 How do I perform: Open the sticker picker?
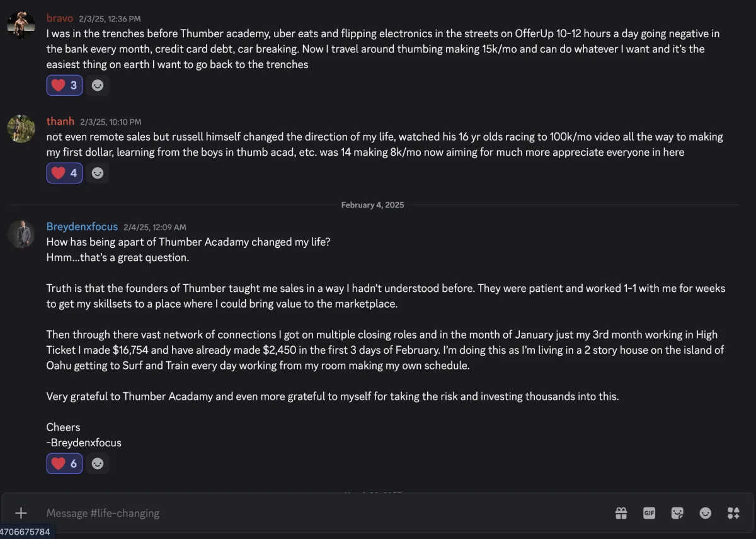tap(677, 513)
